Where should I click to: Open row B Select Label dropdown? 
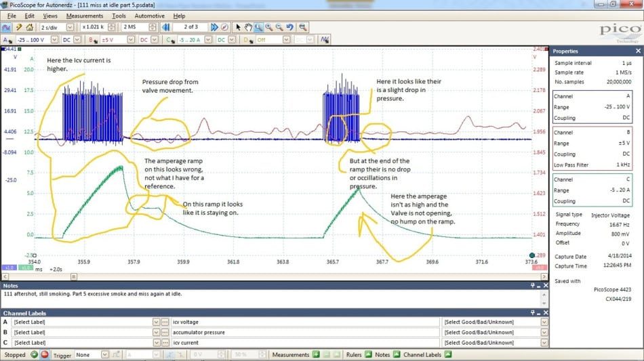(x=156, y=333)
